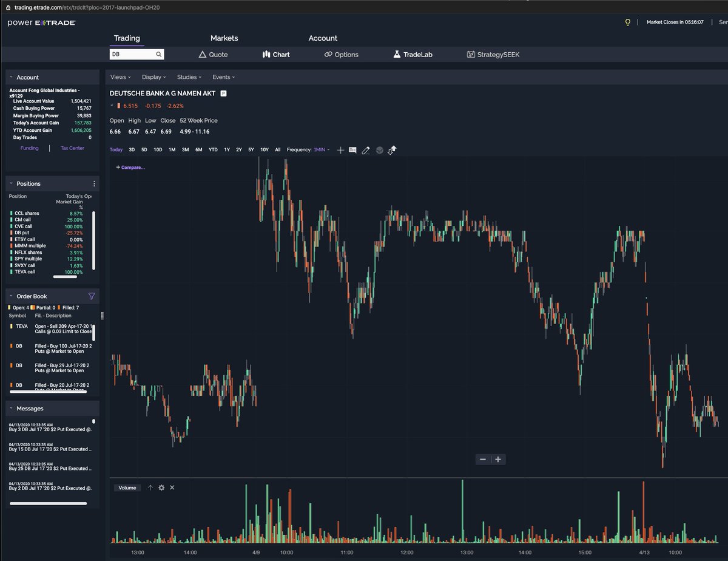Click the search magnifier in DB symbol box
The height and width of the screenshot is (561, 728).
coord(159,54)
